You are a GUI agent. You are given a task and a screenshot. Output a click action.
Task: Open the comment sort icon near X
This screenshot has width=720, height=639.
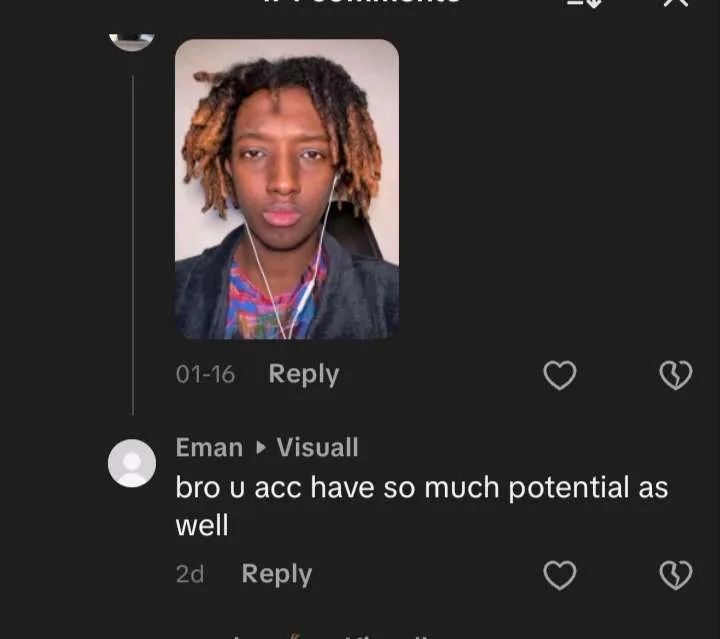click(585, 4)
